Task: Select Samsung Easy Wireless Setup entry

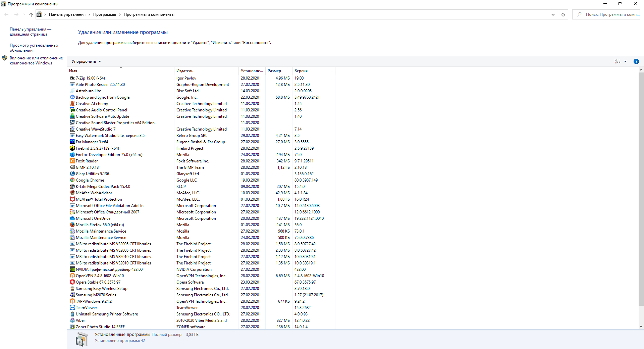Action: [x=201, y=289]
